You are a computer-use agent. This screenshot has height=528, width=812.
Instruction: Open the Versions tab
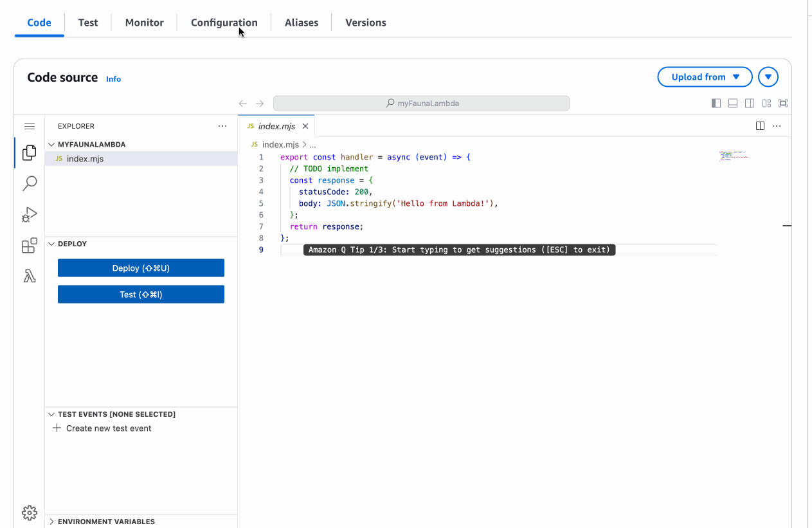[x=366, y=23]
